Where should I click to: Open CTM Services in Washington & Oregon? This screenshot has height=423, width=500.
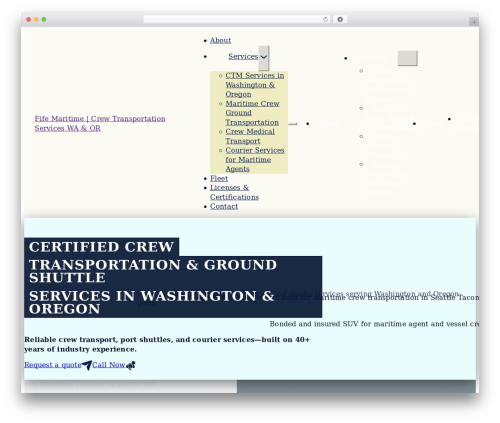coord(255,85)
